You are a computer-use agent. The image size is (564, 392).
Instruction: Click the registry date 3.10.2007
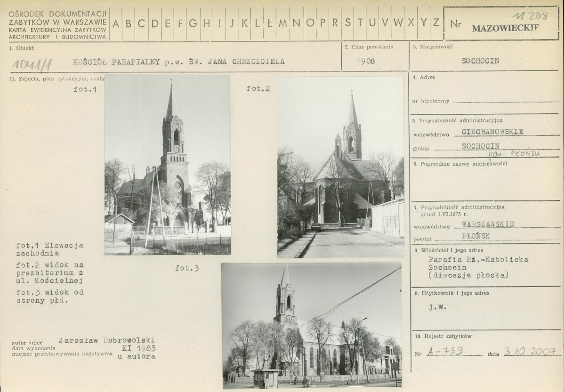531,351
